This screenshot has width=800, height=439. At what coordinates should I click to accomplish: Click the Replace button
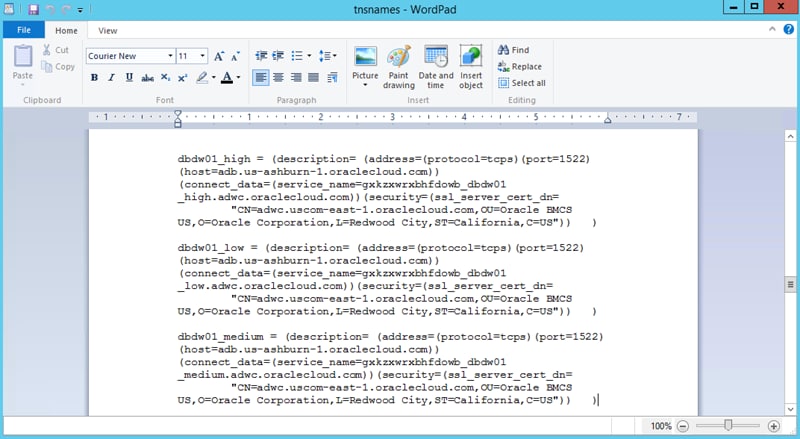click(x=520, y=67)
